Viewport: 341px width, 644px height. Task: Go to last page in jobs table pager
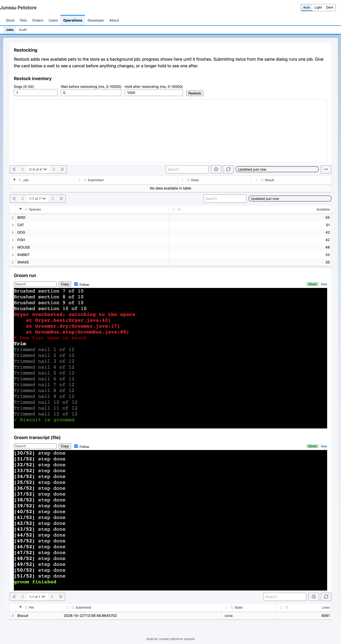(62, 169)
